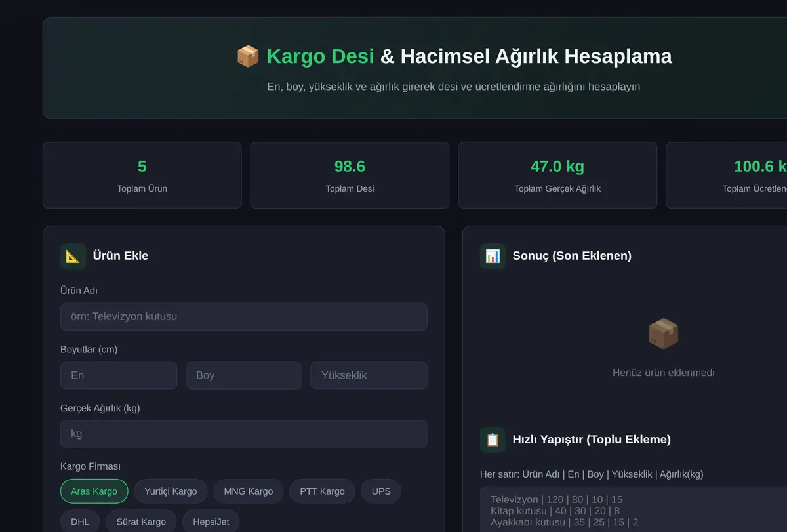Click the Her satır format hint text
Image resolution: width=787 pixels, height=532 pixels.
point(592,474)
